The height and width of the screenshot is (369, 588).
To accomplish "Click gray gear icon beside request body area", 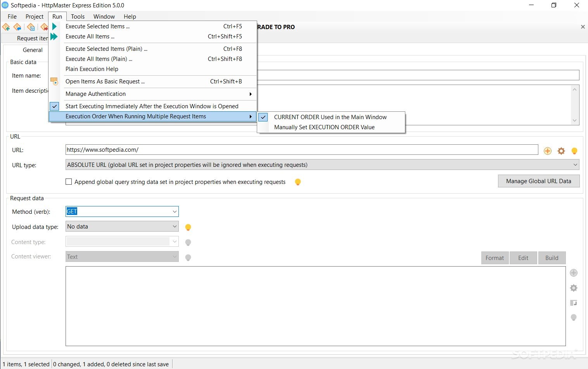I will point(574,288).
